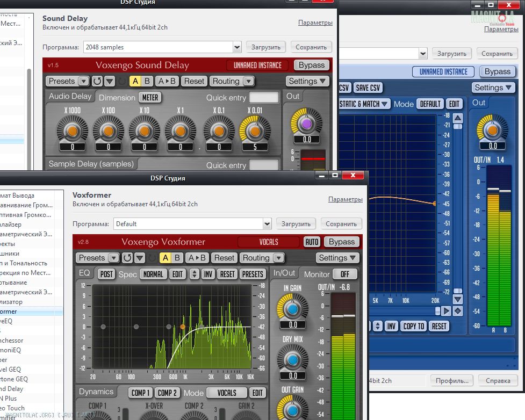This screenshot has width=525, height=420.
Task: Click RESET in blue plugin bottom bar
Action: tap(439, 327)
